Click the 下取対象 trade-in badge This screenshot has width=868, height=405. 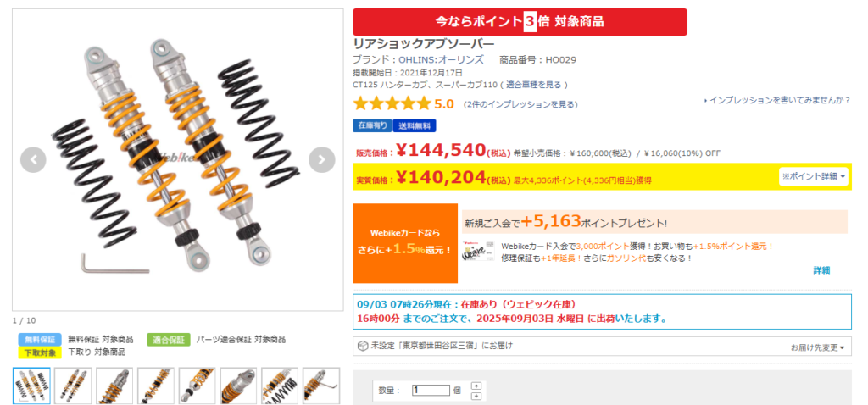(x=40, y=352)
